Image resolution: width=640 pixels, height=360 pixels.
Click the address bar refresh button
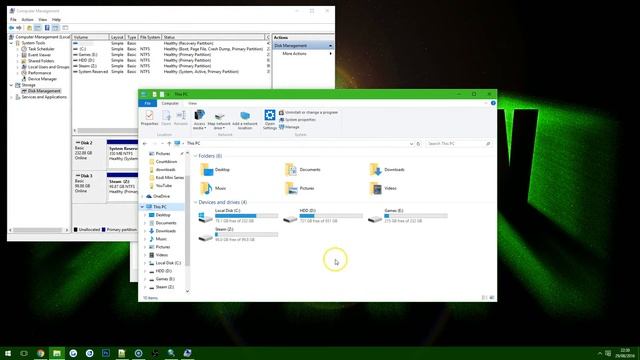pyautogui.click(x=418, y=144)
